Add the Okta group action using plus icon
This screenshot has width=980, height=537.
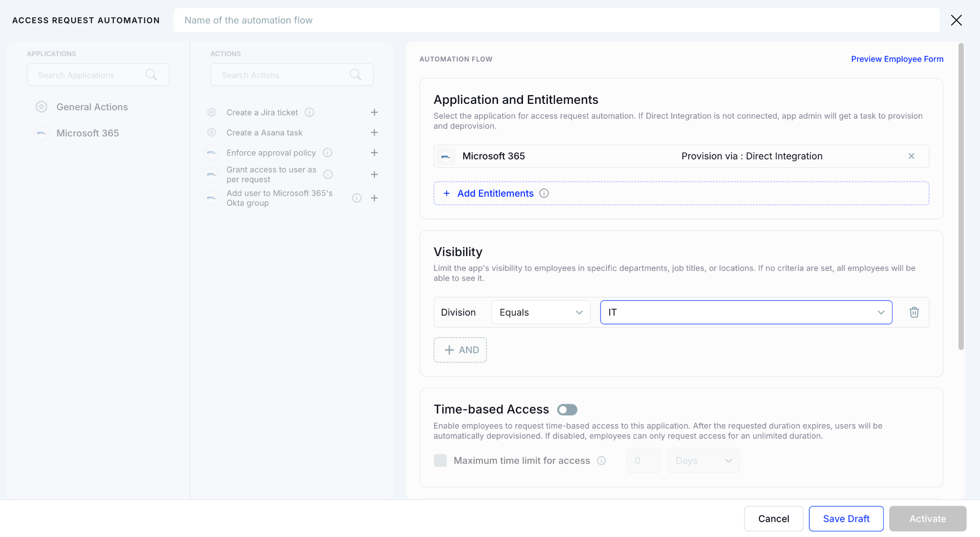tap(374, 198)
